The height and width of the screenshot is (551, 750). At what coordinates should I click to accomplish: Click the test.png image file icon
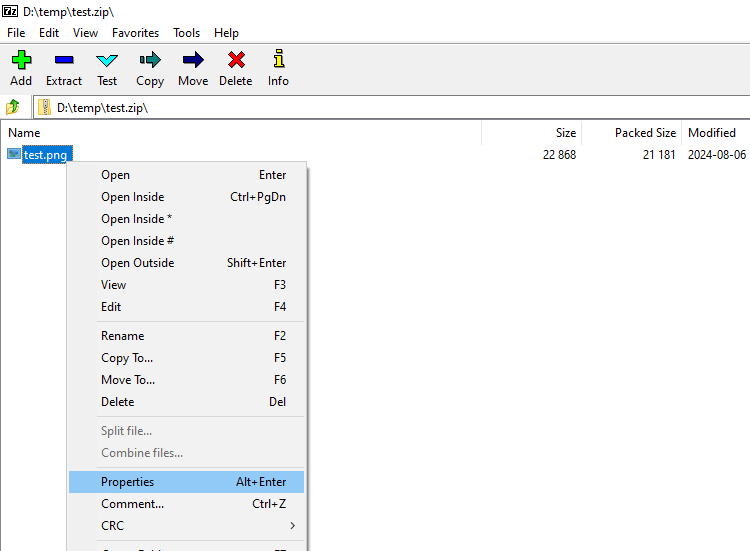coord(14,154)
